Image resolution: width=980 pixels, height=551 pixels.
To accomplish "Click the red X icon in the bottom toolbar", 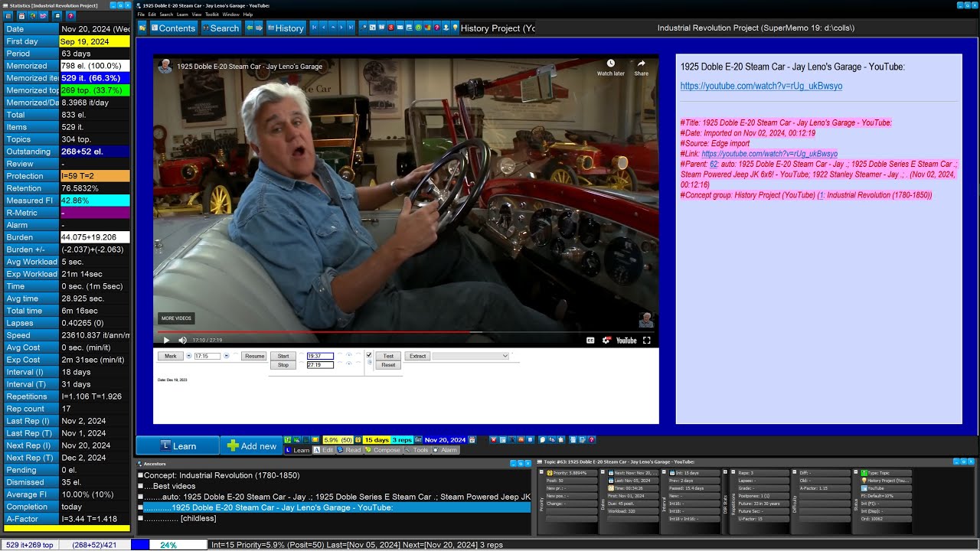I will pos(494,440).
